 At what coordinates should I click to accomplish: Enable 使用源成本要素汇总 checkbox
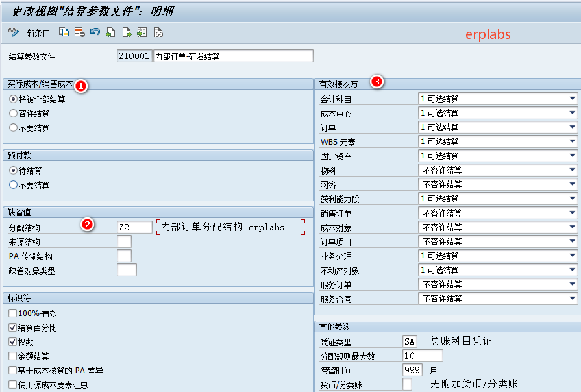click(x=12, y=385)
